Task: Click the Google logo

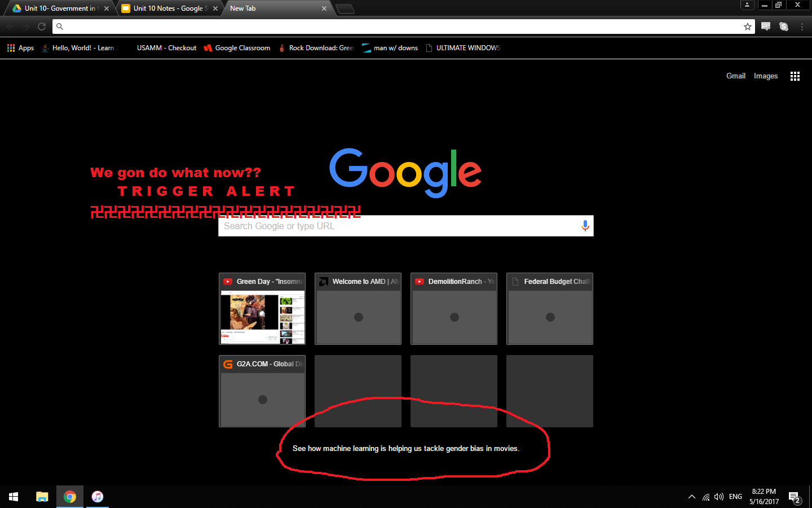Action: (405, 172)
